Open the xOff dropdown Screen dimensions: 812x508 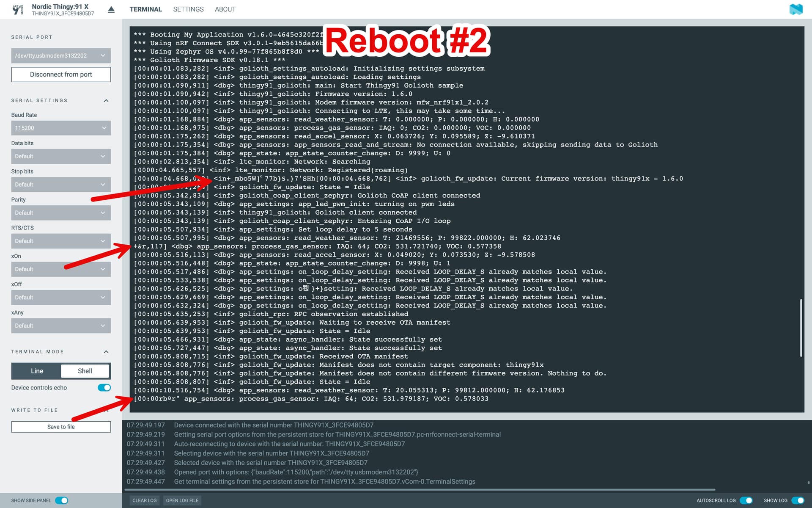[x=61, y=297]
